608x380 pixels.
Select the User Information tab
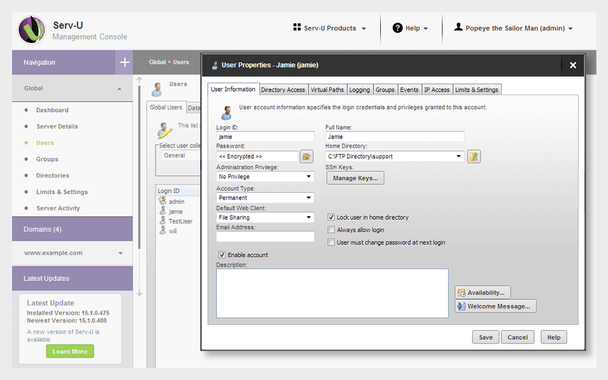click(233, 89)
